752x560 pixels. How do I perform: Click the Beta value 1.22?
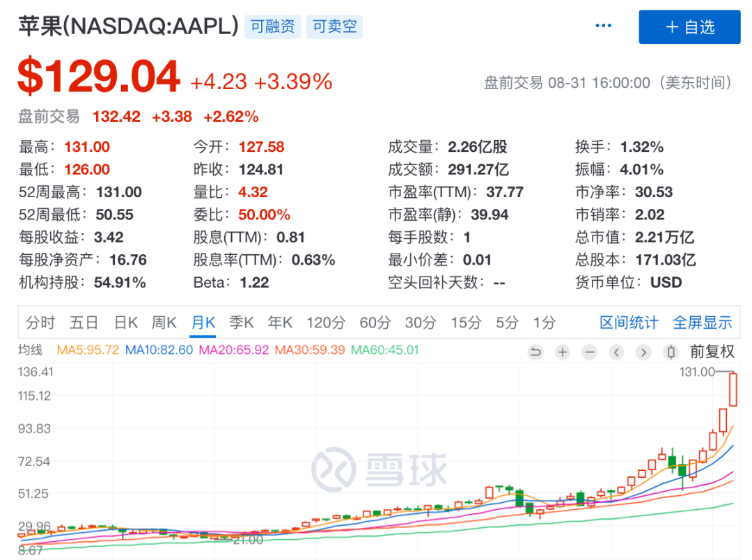click(x=254, y=282)
